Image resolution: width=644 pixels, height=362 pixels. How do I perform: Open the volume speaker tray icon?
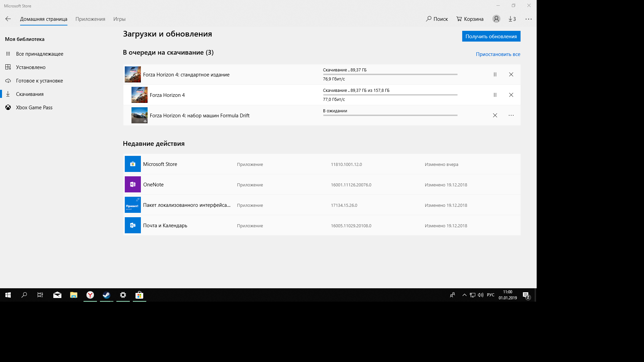coord(481,295)
